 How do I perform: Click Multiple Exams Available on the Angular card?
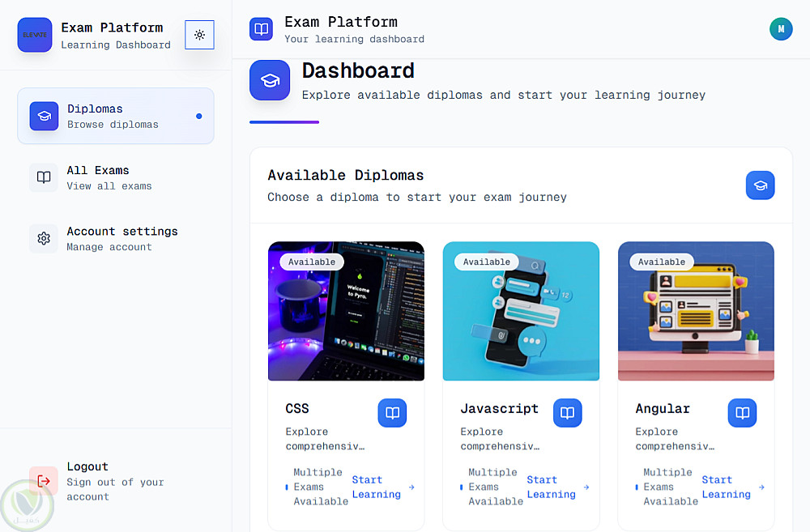click(x=670, y=487)
